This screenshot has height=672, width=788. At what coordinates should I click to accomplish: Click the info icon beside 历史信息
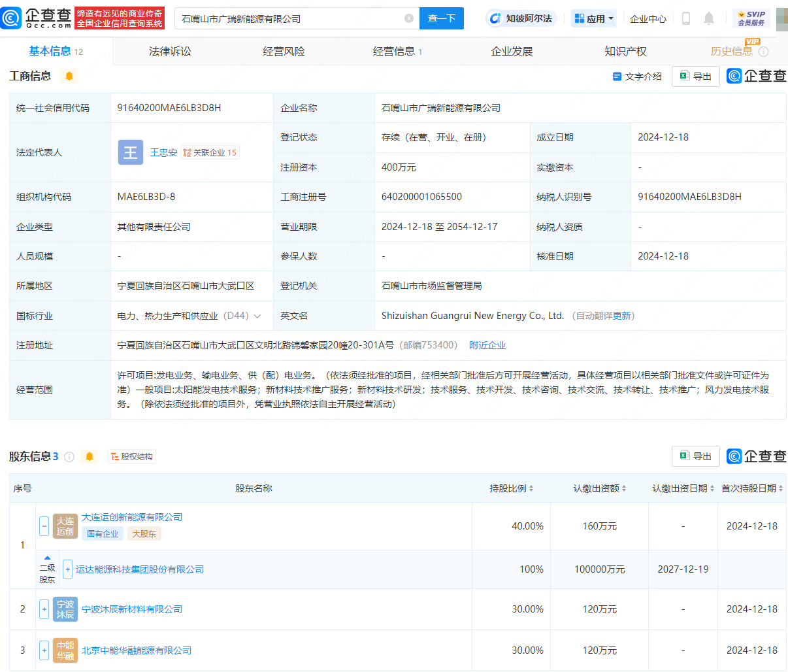[x=764, y=52]
